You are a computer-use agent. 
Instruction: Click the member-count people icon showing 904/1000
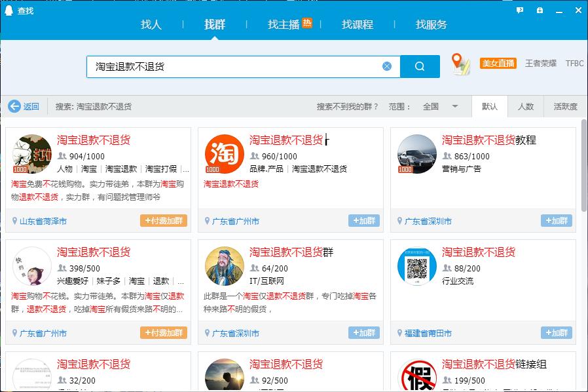tap(61, 156)
